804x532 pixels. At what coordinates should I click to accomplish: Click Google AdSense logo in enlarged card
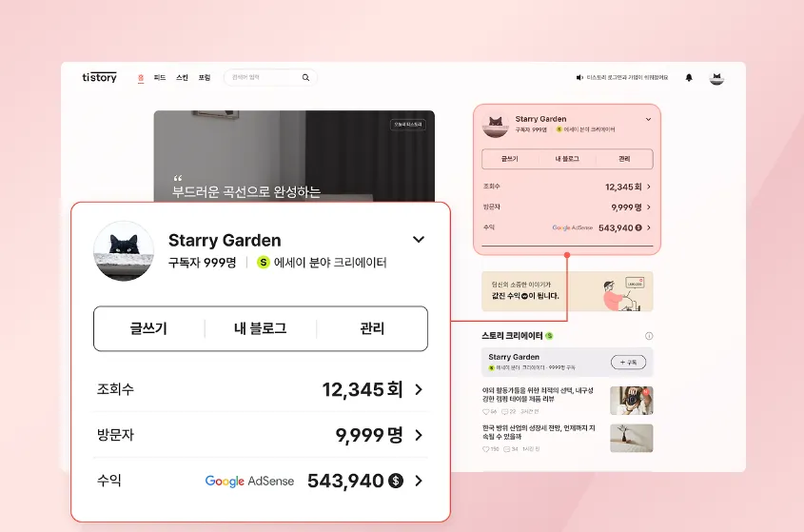point(249,482)
